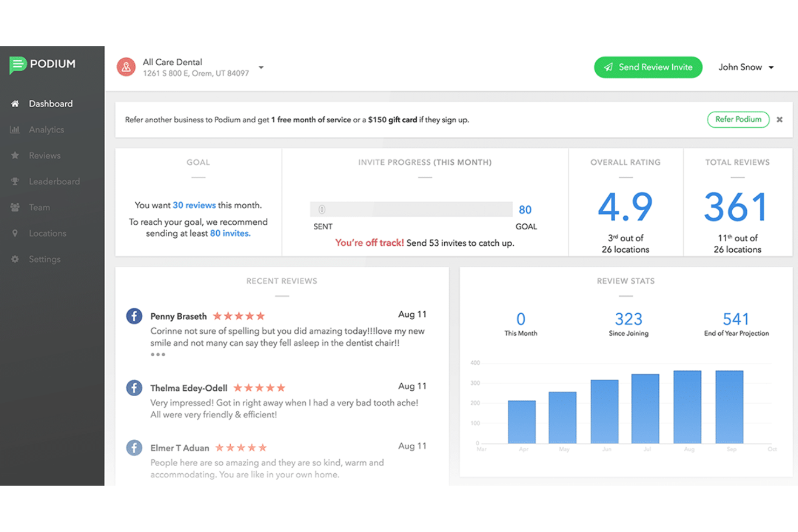The height and width of the screenshot is (532, 798).
Task: Open the John Snow account menu
Action: coord(746,67)
